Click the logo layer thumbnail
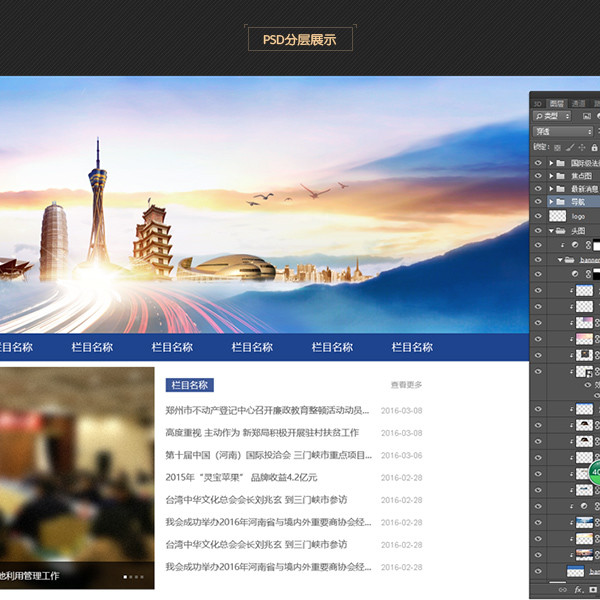600x600 pixels. pos(558,216)
